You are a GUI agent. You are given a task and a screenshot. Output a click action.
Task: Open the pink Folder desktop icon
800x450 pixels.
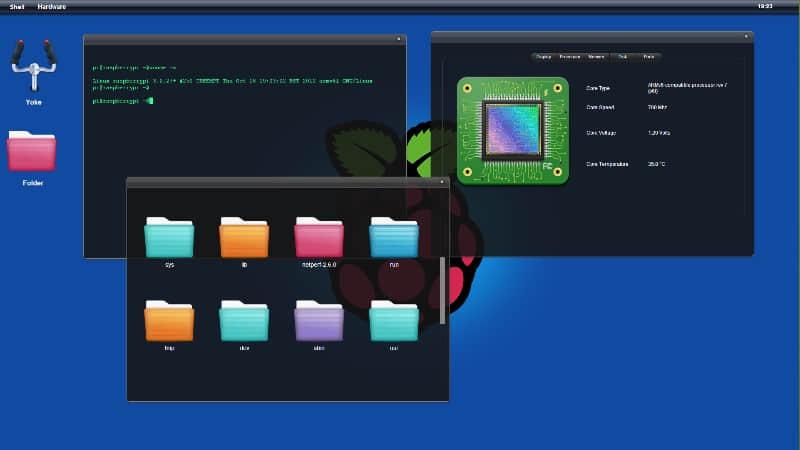32,152
